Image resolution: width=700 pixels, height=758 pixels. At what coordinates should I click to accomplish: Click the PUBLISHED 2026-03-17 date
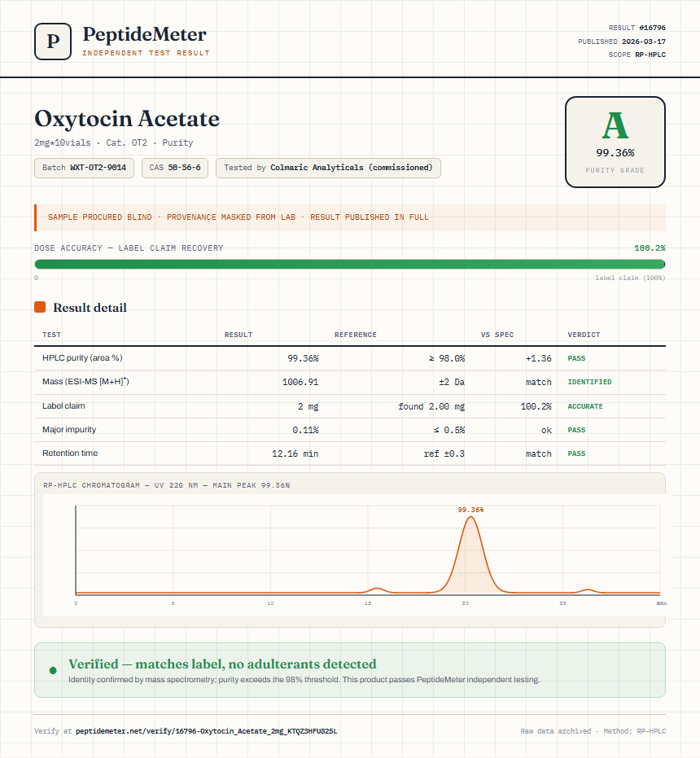(622, 42)
